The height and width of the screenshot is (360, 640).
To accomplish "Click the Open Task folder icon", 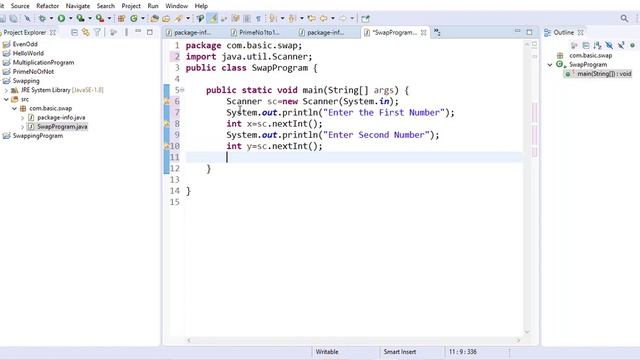I will coord(166,18).
